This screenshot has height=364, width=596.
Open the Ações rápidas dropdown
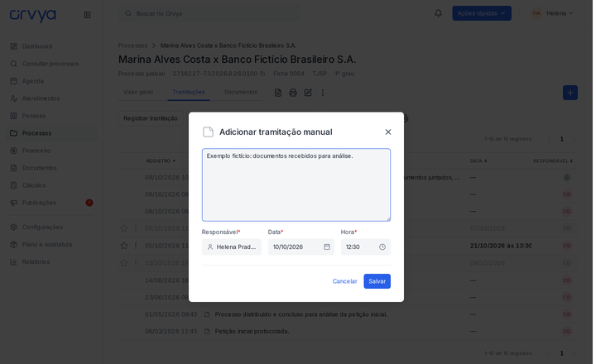tap(481, 13)
